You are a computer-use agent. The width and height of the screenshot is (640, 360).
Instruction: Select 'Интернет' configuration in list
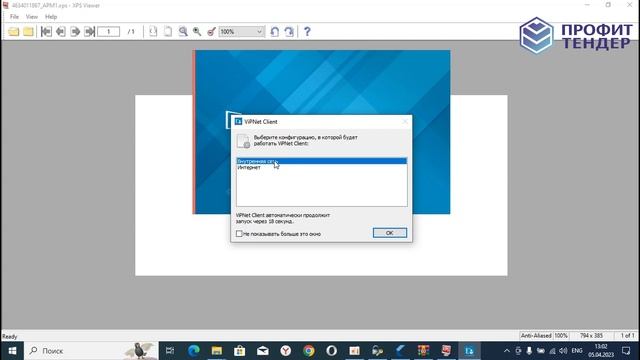coord(321,167)
